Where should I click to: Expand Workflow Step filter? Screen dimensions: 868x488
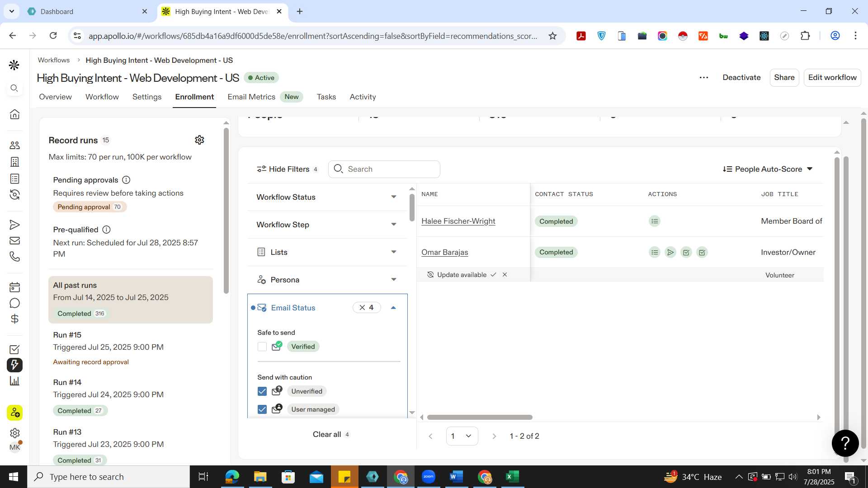327,225
